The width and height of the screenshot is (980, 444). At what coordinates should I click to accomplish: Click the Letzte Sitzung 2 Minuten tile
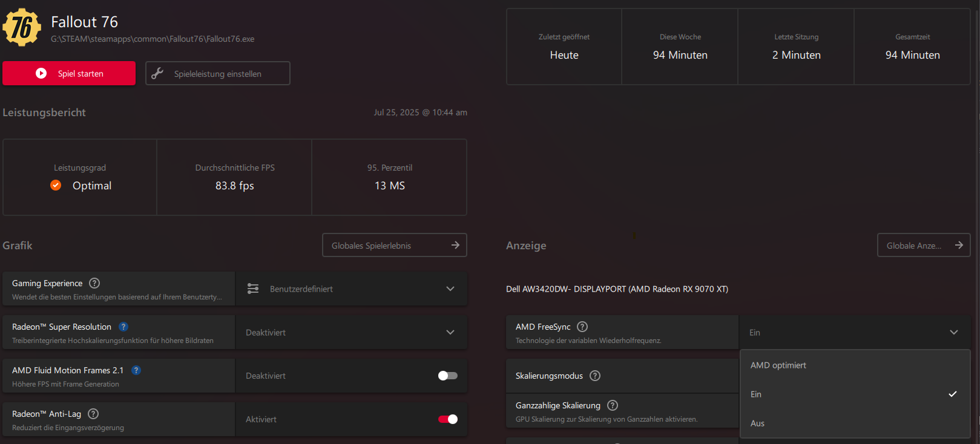797,47
